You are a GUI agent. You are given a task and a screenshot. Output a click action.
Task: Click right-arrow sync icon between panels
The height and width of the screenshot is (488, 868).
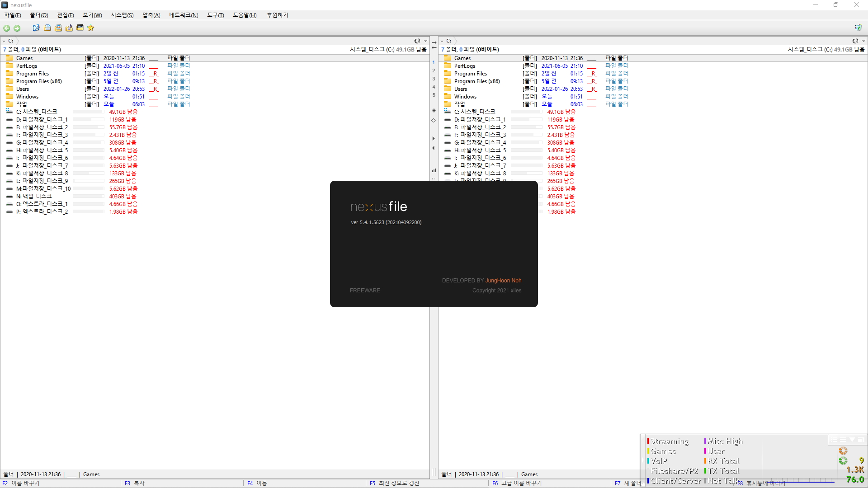click(434, 42)
